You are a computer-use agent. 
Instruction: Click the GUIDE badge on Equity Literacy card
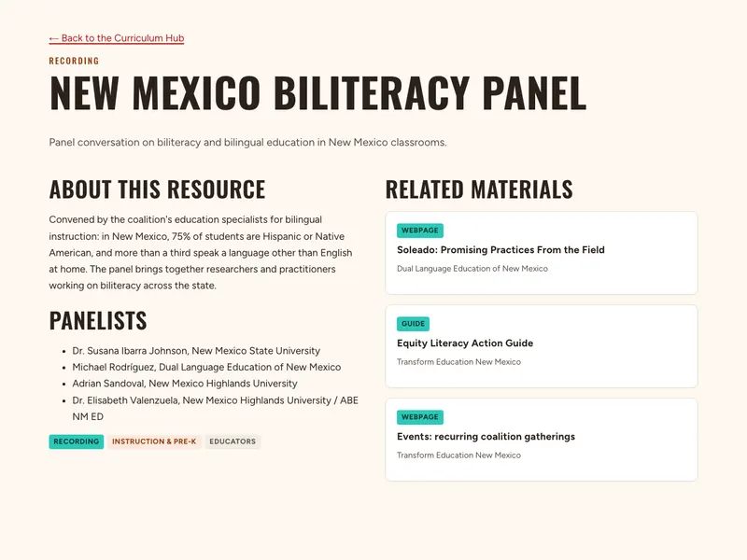(x=413, y=324)
